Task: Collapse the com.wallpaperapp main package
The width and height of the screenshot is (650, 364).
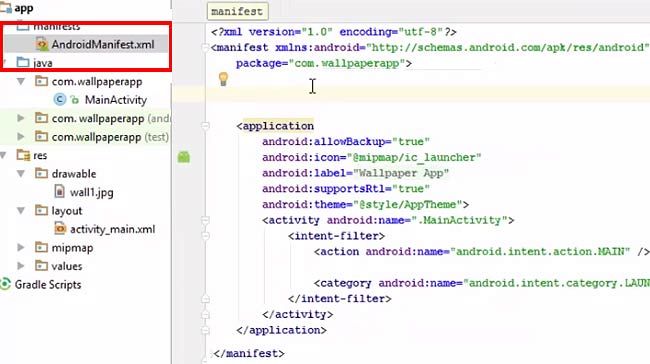Action: pos(21,81)
